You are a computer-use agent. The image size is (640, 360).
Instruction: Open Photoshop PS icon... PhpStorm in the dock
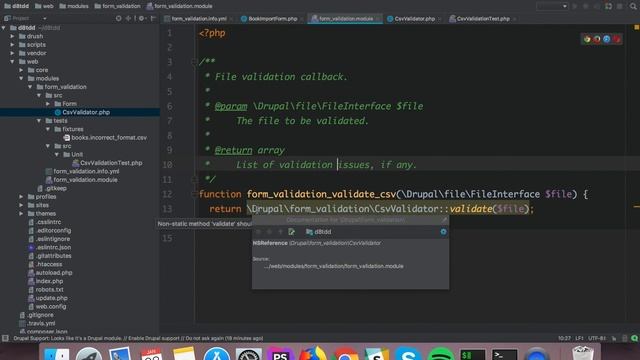(280, 354)
